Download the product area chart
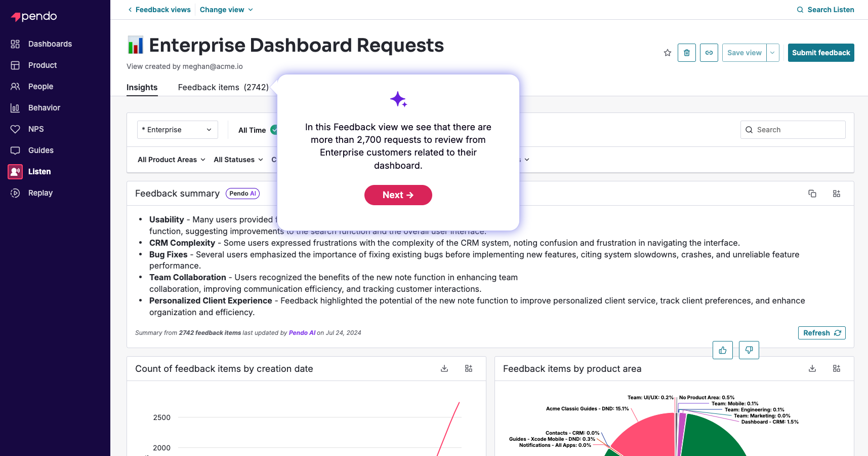The width and height of the screenshot is (868, 456). point(812,369)
